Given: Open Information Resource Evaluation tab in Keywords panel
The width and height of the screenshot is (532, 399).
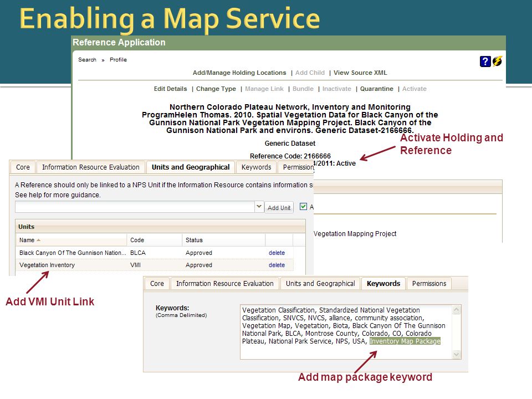Looking at the screenshot, I should (x=224, y=284).
